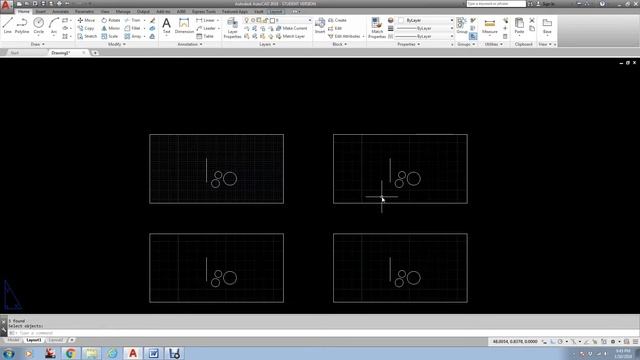Open the Output ribbon tab
640x360 pixels.
point(143,11)
